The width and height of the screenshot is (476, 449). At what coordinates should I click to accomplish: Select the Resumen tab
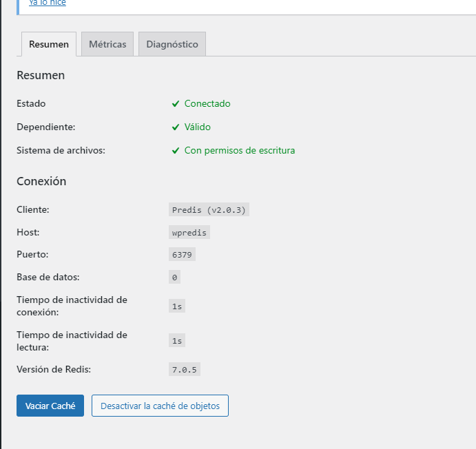click(49, 44)
